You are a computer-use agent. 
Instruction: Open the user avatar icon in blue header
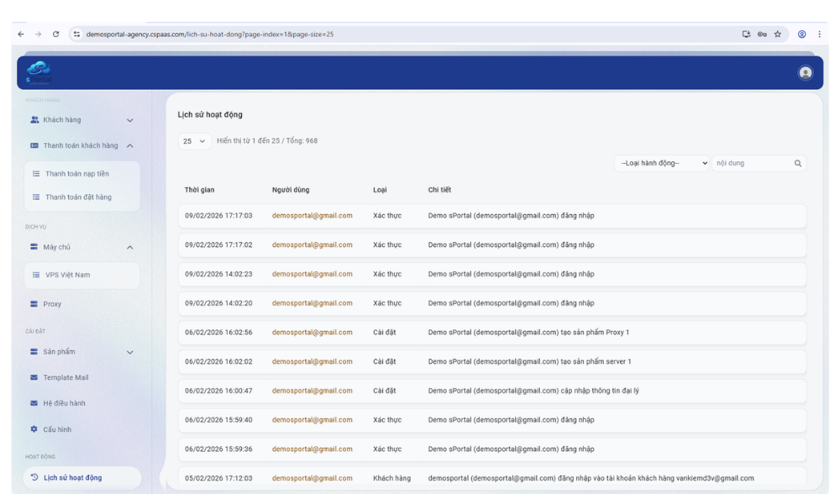click(x=805, y=73)
